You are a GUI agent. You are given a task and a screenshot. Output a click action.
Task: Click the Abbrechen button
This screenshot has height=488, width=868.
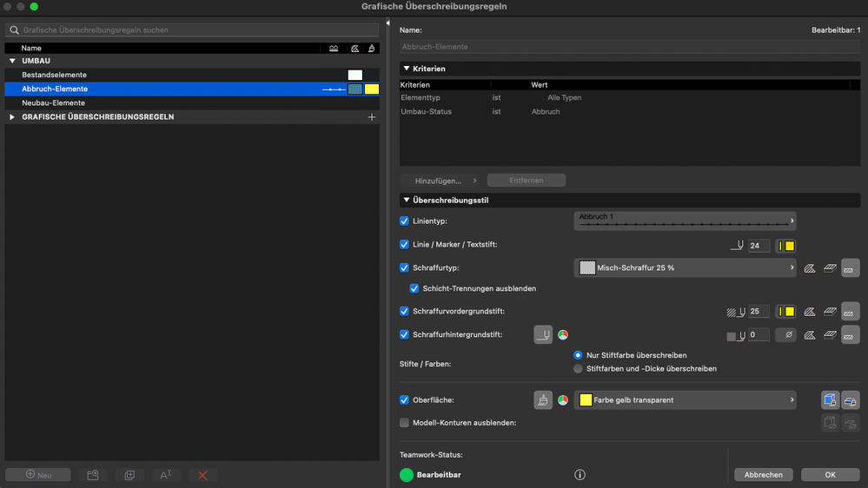764,475
